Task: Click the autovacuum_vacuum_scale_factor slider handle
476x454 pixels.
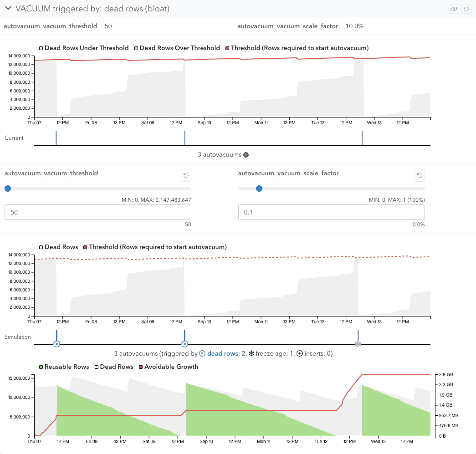Action: click(x=259, y=189)
